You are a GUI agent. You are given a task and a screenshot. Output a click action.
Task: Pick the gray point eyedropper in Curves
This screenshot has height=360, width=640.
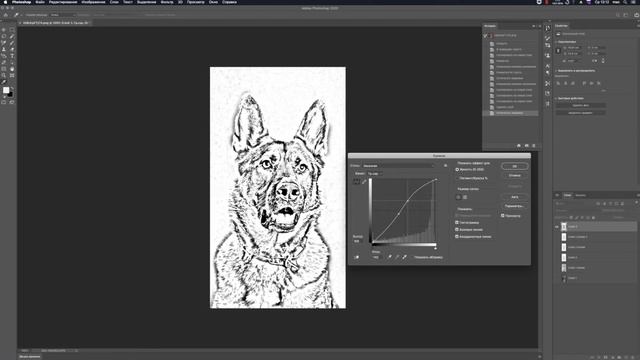point(397,257)
